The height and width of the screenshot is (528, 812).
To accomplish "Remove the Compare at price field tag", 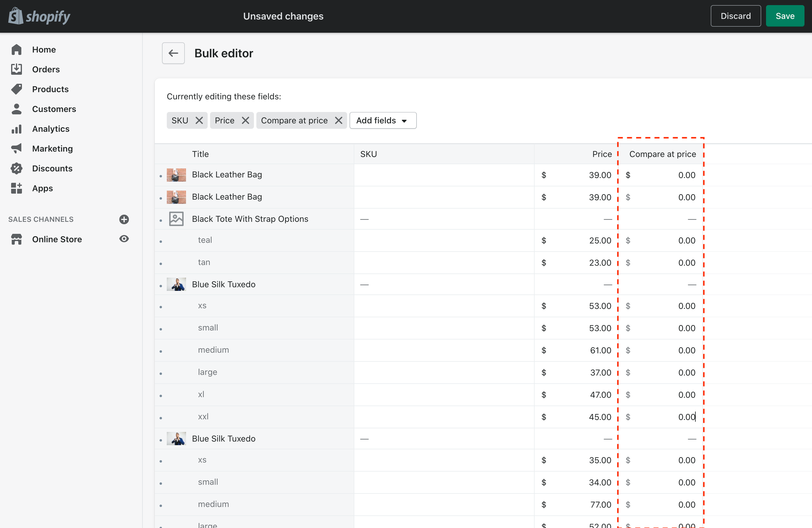I will click(338, 120).
